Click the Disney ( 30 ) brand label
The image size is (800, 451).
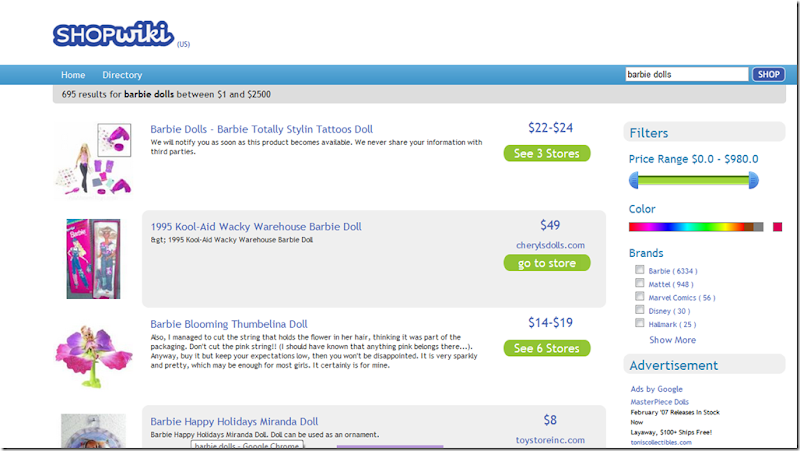pos(669,311)
